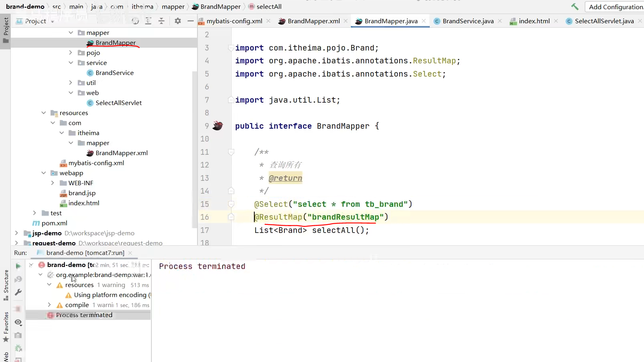Switch to the BrandMapper.xml tab
Image resolution: width=644 pixels, height=362 pixels.
pos(314,21)
